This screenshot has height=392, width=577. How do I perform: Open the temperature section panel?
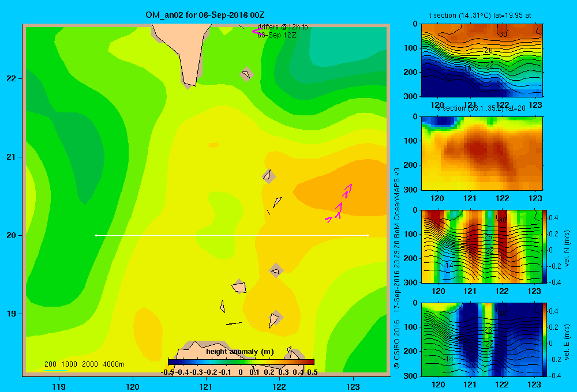pyautogui.click(x=482, y=61)
